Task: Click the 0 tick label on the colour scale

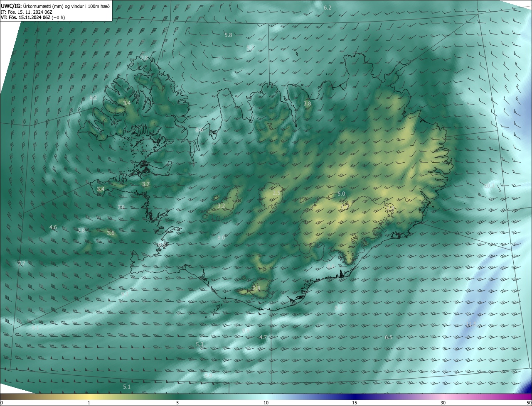Action: click(2, 403)
